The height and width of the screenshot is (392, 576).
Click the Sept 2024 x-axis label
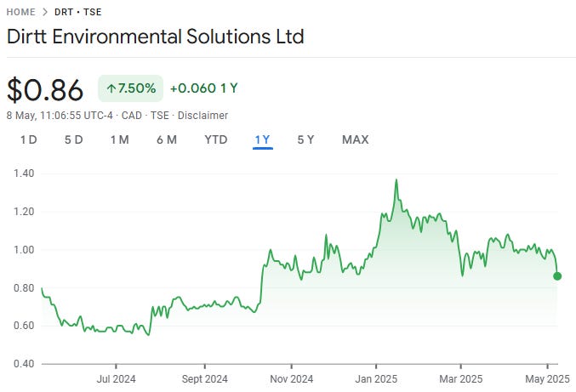coord(204,379)
